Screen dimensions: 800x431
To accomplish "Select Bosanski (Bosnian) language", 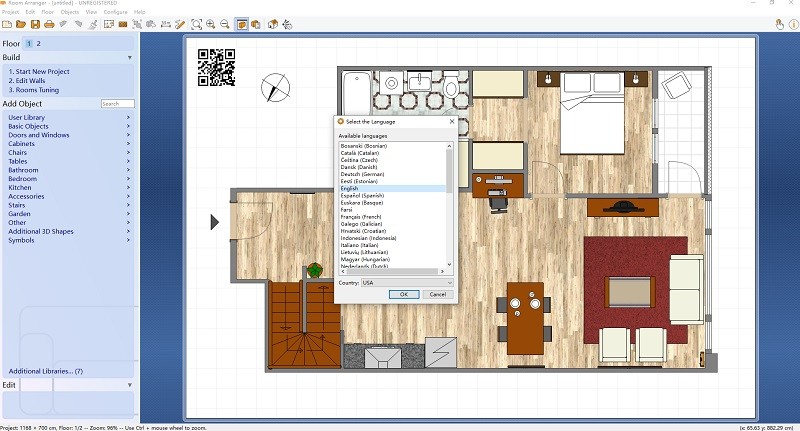I will (364, 146).
